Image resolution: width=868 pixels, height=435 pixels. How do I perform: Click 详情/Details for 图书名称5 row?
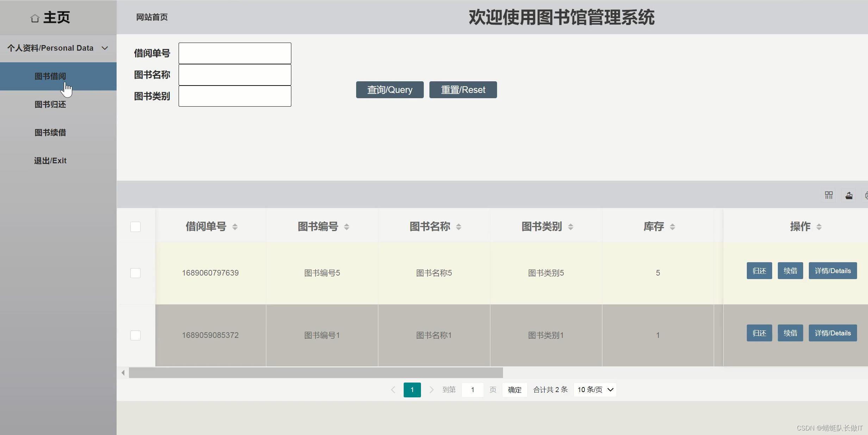[832, 271]
